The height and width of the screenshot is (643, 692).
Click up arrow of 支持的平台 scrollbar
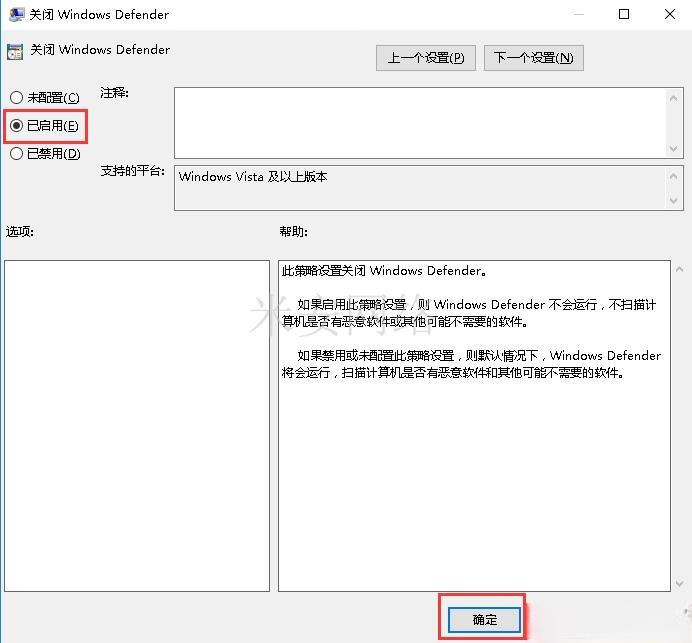tap(673, 177)
